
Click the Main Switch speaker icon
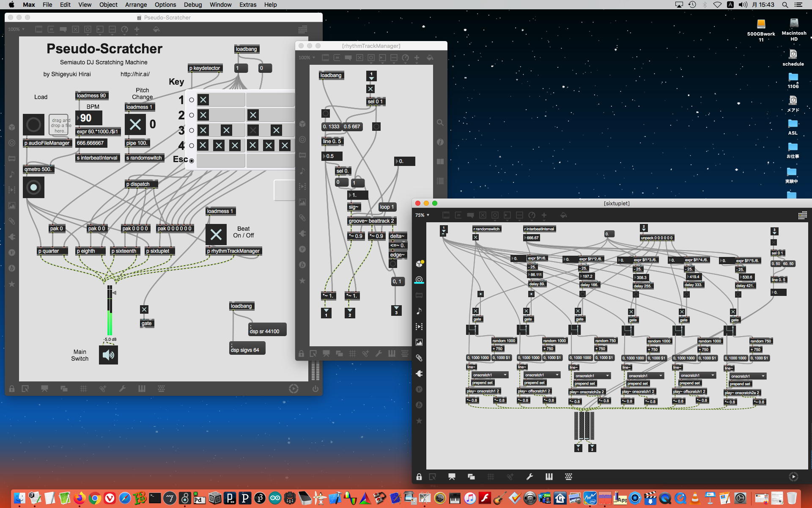[108, 355]
